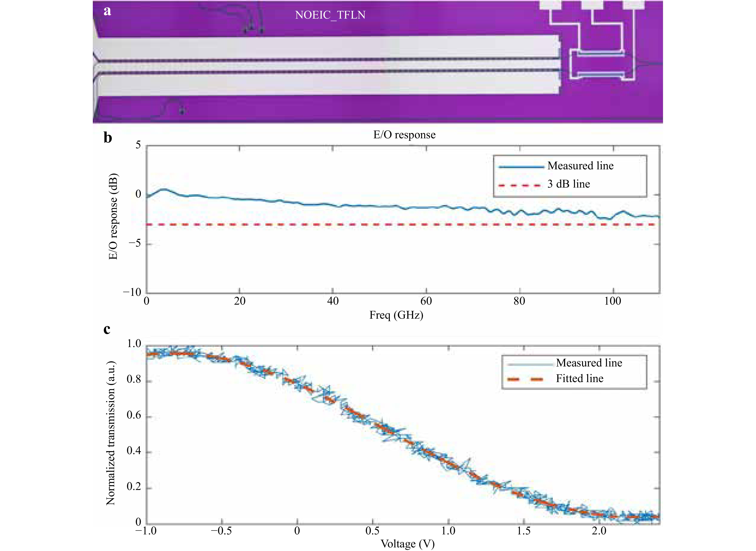Click the panel letter 'b'
The image size is (756, 551).
pyautogui.click(x=108, y=138)
